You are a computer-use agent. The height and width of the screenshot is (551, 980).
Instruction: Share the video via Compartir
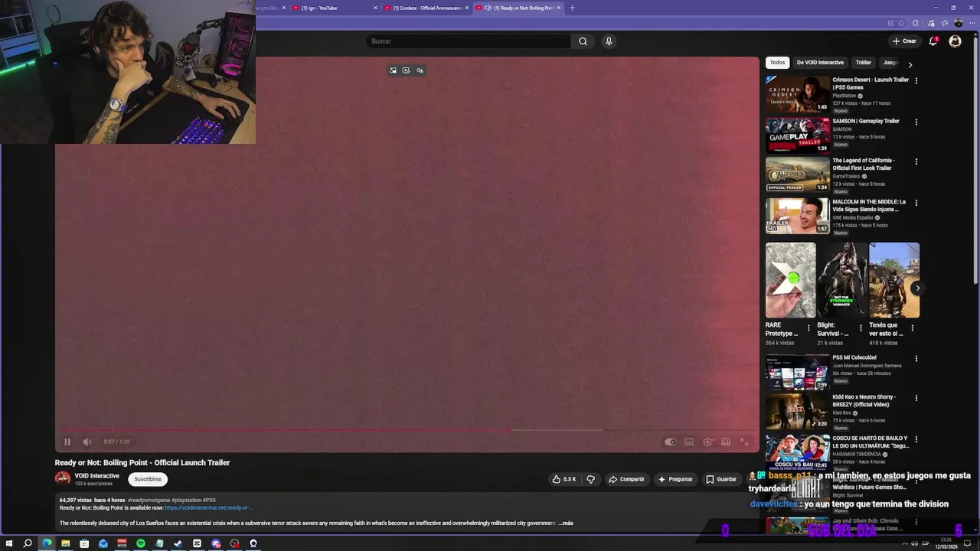[626, 479]
